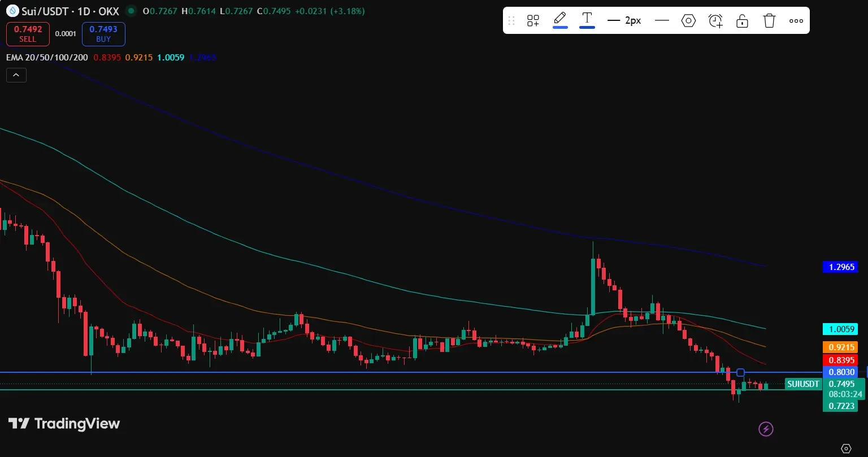Click the red SELL 0.7492 button
Image resolution: width=868 pixels, height=457 pixels.
click(x=28, y=34)
